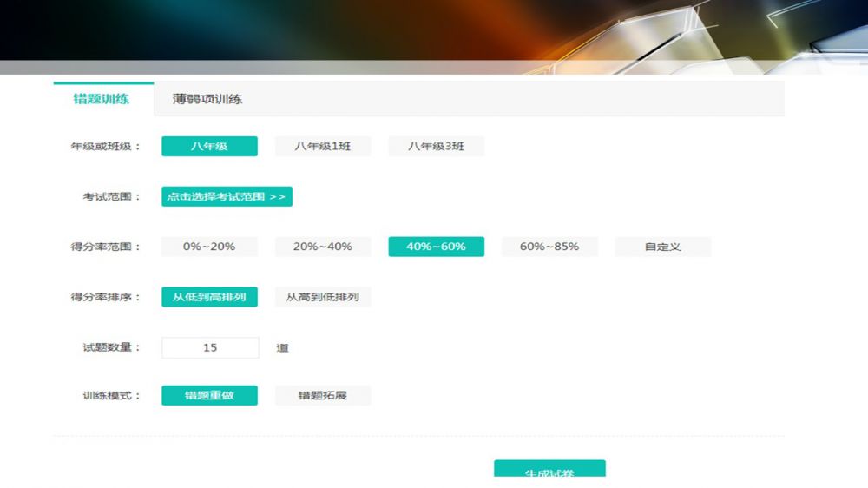Image resolution: width=868 pixels, height=488 pixels.
Task: Pick the 八年级3班 class option
Action: click(x=436, y=147)
